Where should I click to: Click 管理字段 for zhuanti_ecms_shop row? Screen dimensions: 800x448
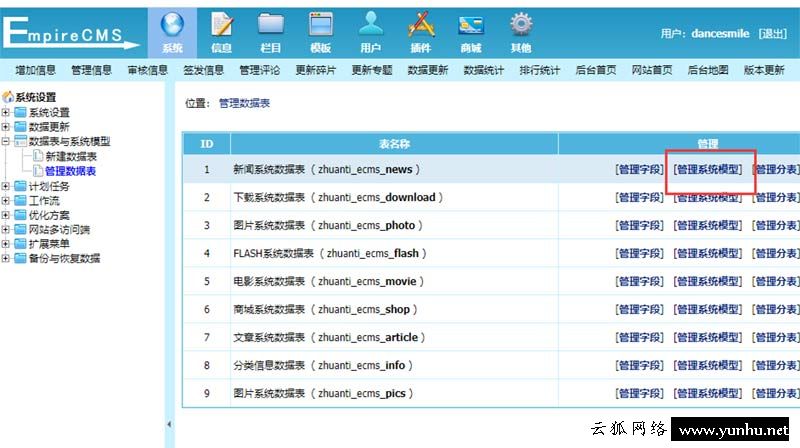pos(638,310)
